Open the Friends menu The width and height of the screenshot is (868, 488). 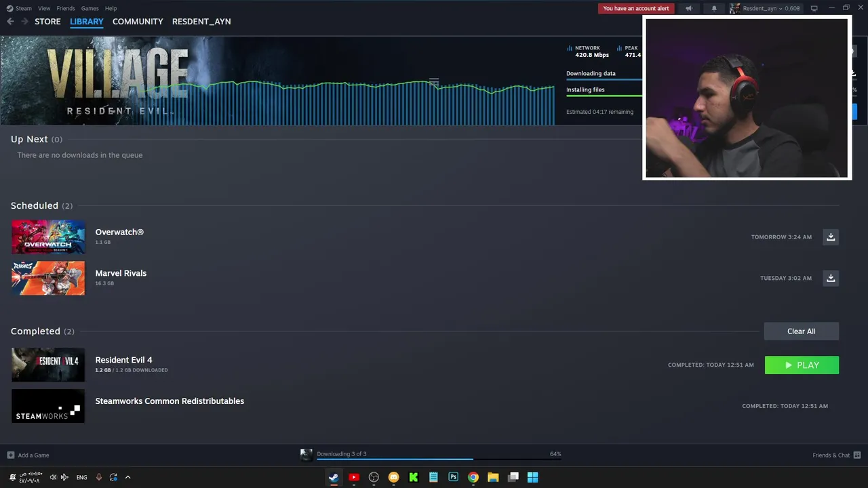[66, 8]
